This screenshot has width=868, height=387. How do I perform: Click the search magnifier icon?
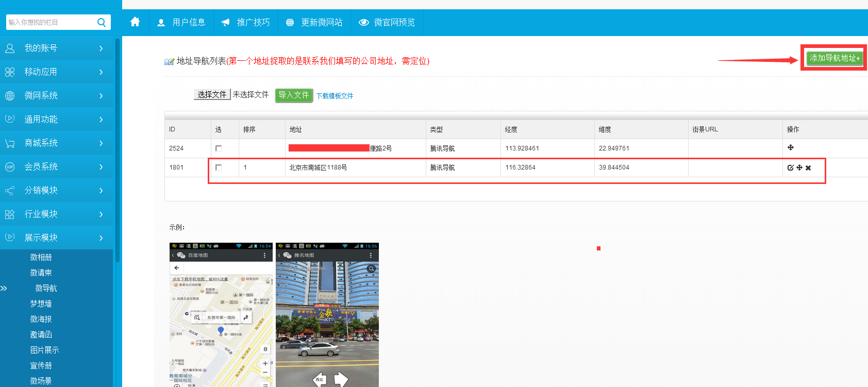tap(102, 22)
